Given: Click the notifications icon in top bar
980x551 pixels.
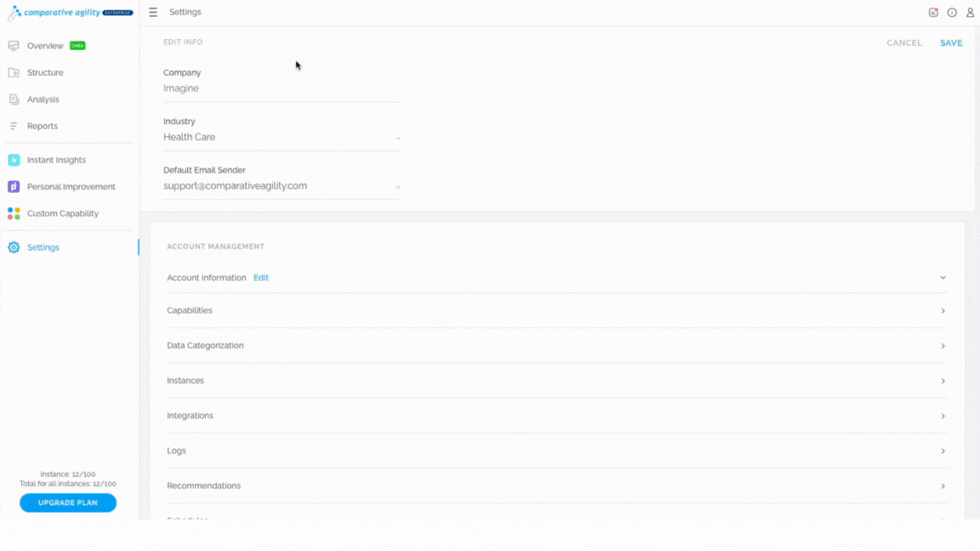Looking at the screenshot, I should click(933, 13).
